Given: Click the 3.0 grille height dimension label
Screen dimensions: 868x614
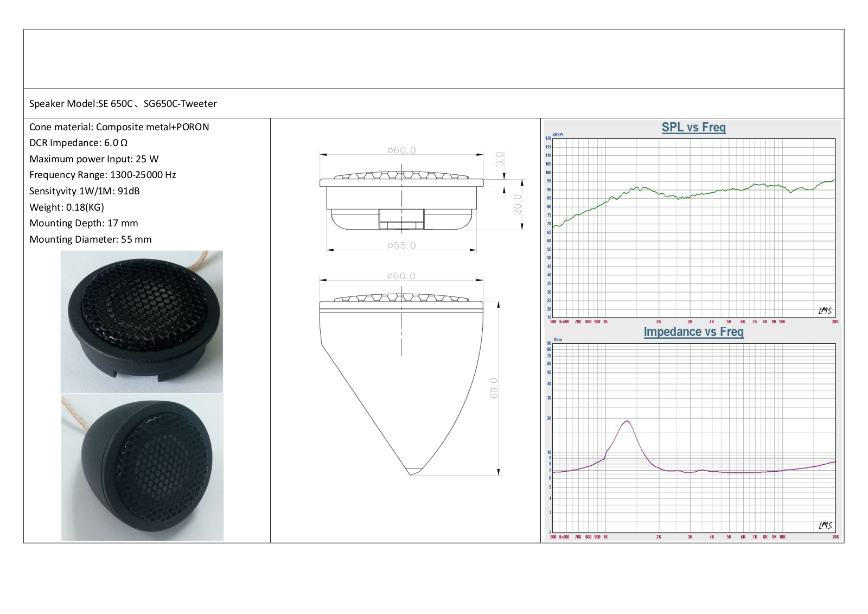Looking at the screenshot, I should click(x=500, y=159).
